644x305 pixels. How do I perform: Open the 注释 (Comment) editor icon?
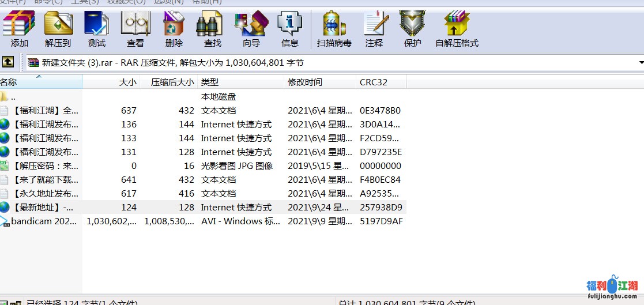click(374, 28)
